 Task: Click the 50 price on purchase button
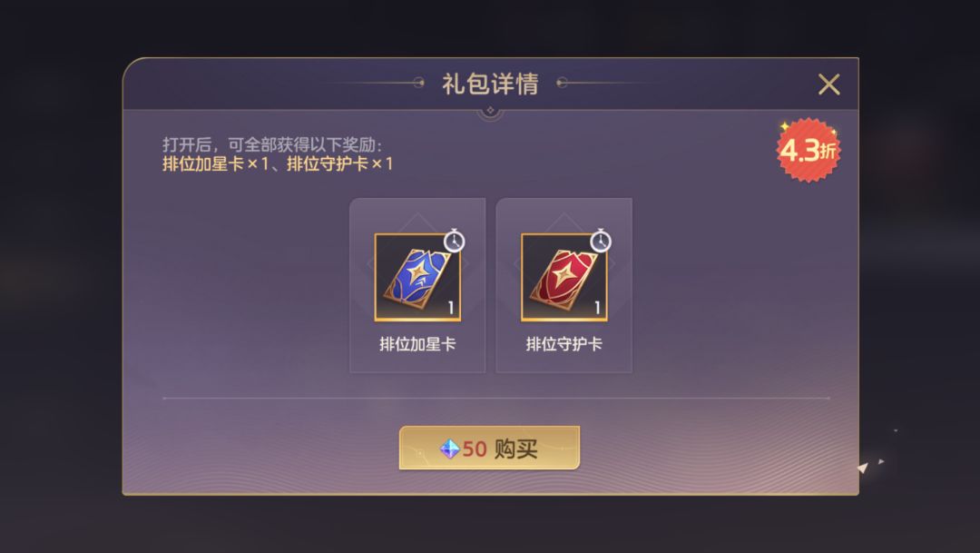(x=475, y=449)
